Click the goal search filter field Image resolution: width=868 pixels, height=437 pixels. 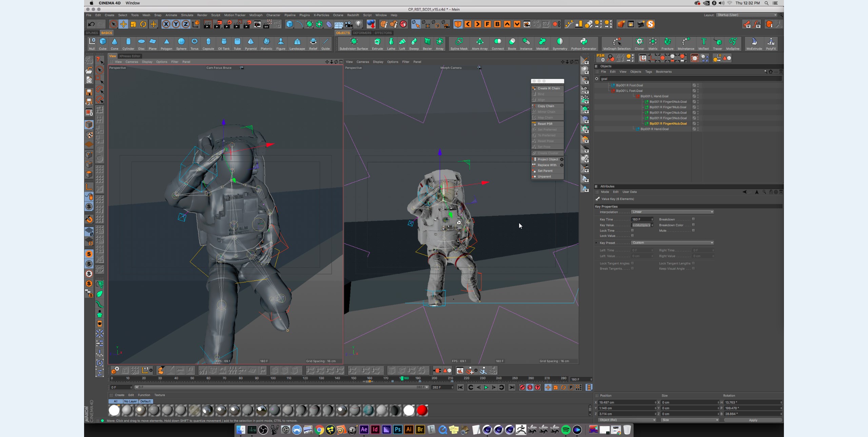point(690,79)
